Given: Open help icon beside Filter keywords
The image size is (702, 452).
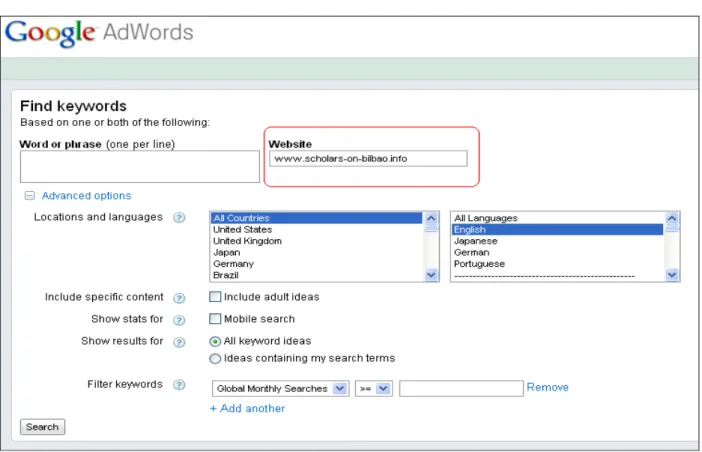Looking at the screenshot, I should click(179, 385).
